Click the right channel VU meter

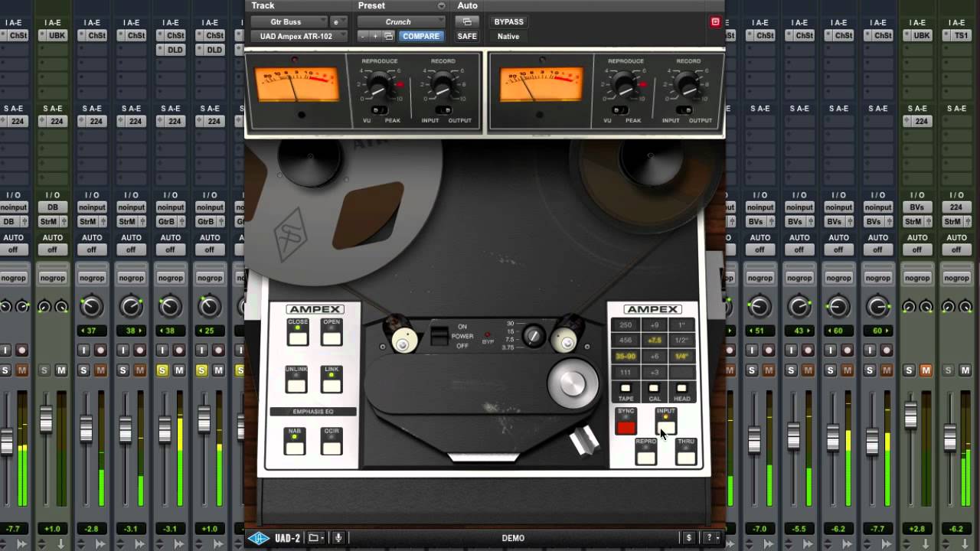pos(541,86)
